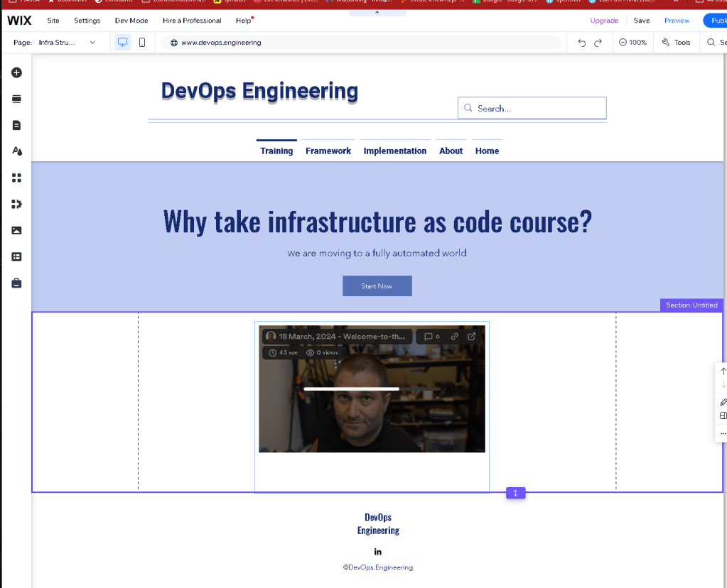
Task: Open Hire a Professional menu
Action: (192, 21)
